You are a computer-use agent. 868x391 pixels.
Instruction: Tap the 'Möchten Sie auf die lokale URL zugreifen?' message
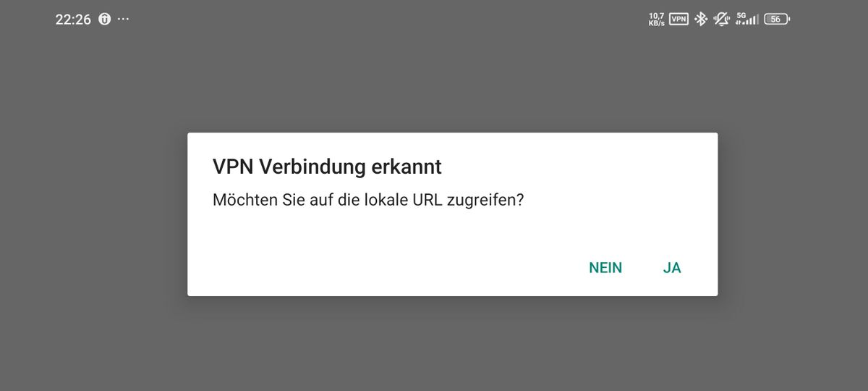pos(367,200)
